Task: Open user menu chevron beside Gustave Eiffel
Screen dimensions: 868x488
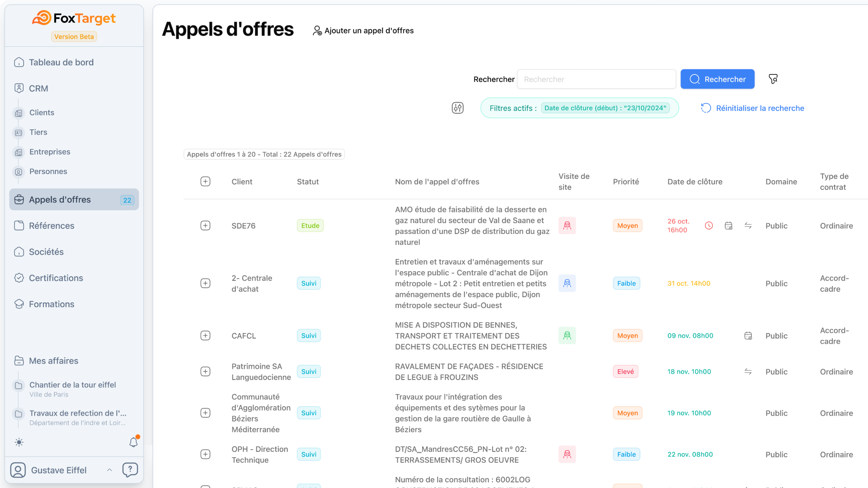Action: 110,470
